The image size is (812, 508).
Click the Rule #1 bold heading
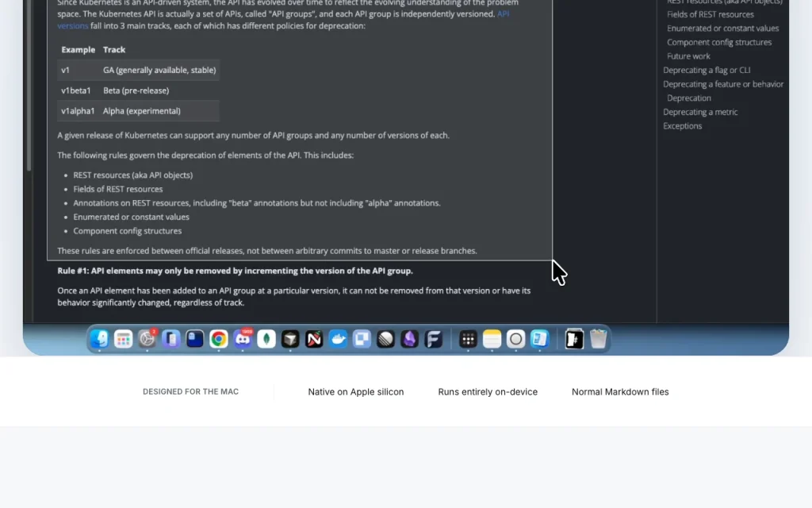point(235,271)
